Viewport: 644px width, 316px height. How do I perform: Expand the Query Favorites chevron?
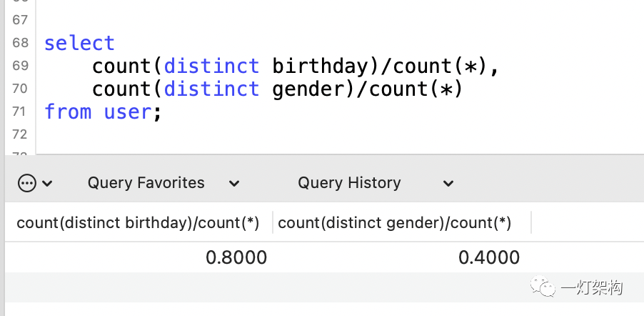(234, 184)
